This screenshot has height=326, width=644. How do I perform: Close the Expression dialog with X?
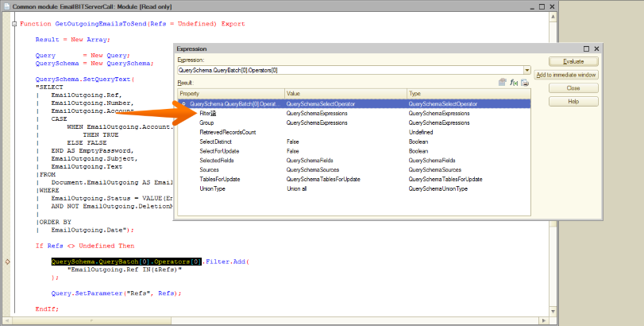596,49
